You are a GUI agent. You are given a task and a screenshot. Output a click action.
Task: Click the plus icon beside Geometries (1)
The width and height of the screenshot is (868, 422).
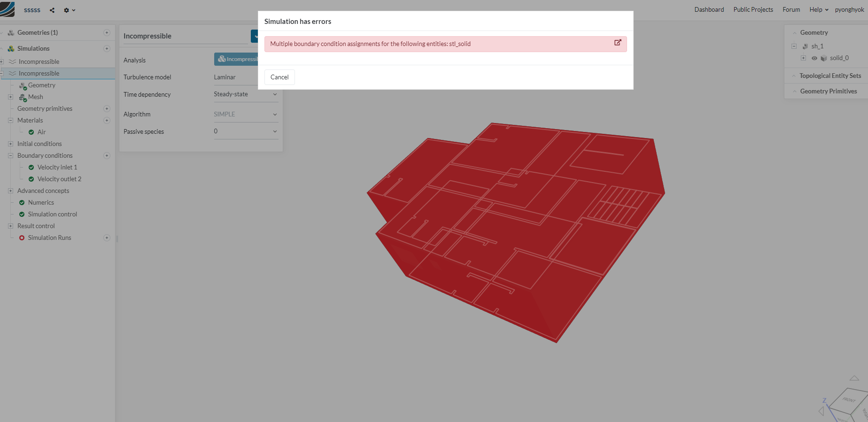(107, 33)
